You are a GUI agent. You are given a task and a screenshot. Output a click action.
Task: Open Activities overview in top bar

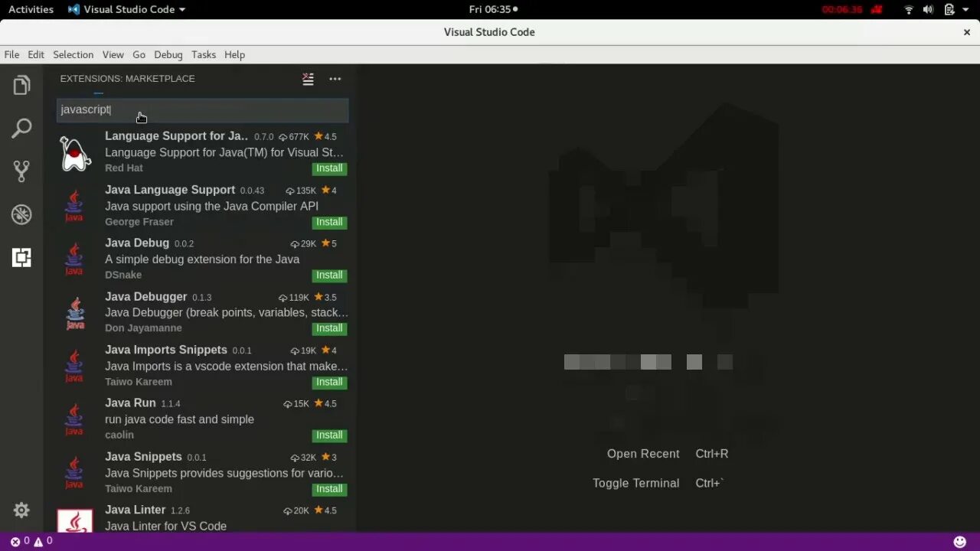(x=31, y=9)
